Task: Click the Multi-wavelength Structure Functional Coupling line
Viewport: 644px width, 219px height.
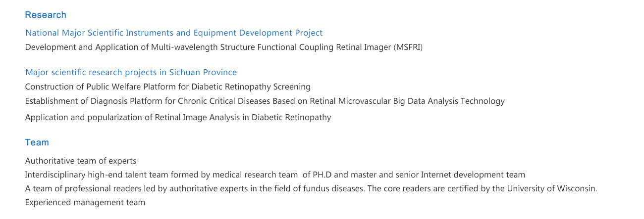Action: point(224,47)
